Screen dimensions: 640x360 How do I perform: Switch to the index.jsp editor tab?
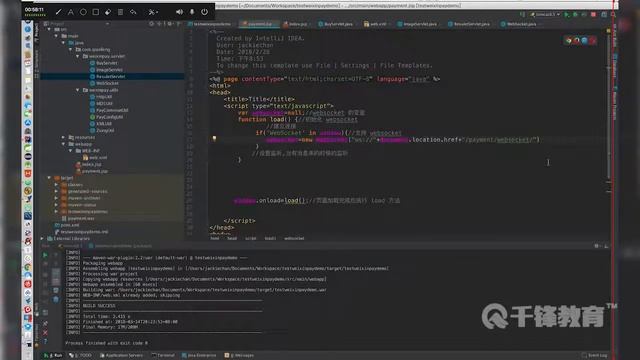click(297, 24)
